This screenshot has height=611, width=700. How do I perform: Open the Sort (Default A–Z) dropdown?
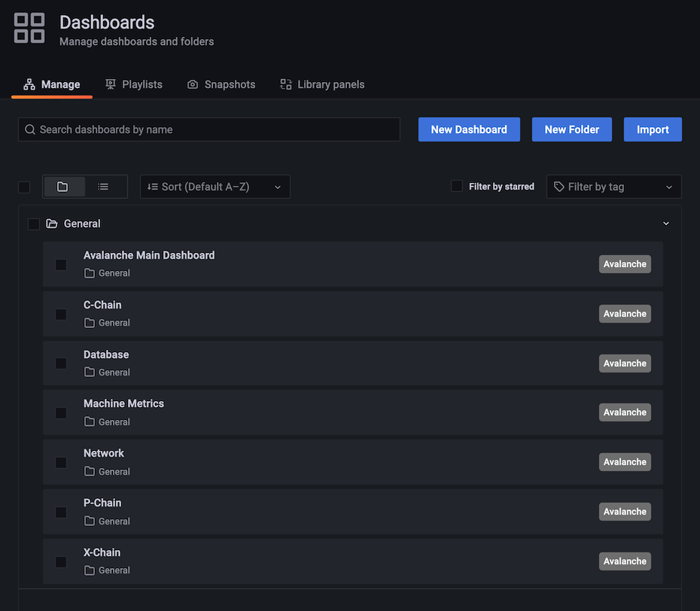point(215,186)
